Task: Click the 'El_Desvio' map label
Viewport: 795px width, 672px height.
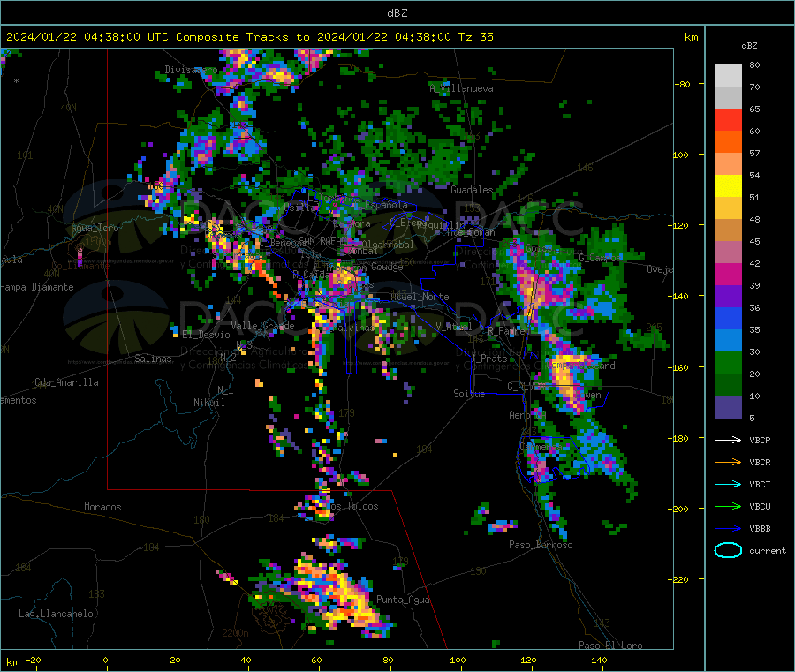Action: (x=206, y=335)
